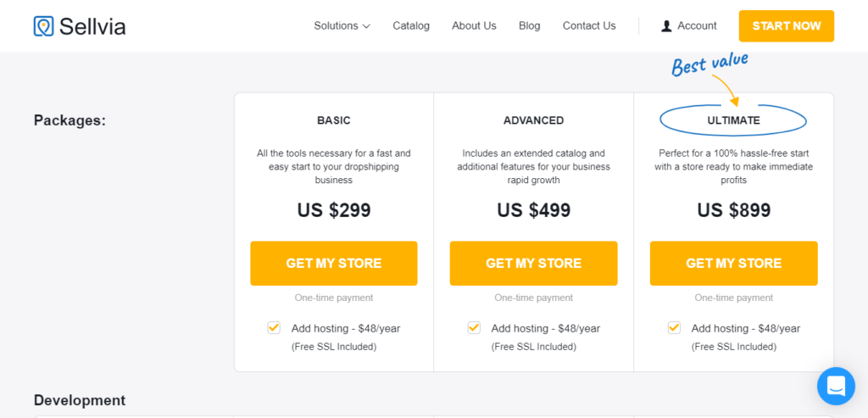The width and height of the screenshot is (868, 418).
Task: Uncheck Add hosting for Basic package
Action: click(274, 327)
